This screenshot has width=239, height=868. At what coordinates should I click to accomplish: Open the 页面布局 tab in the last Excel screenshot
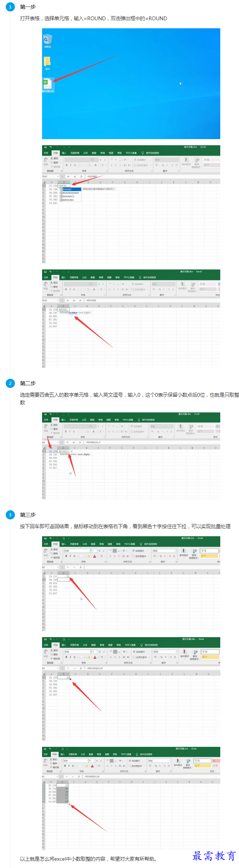(x=73, y=754)
